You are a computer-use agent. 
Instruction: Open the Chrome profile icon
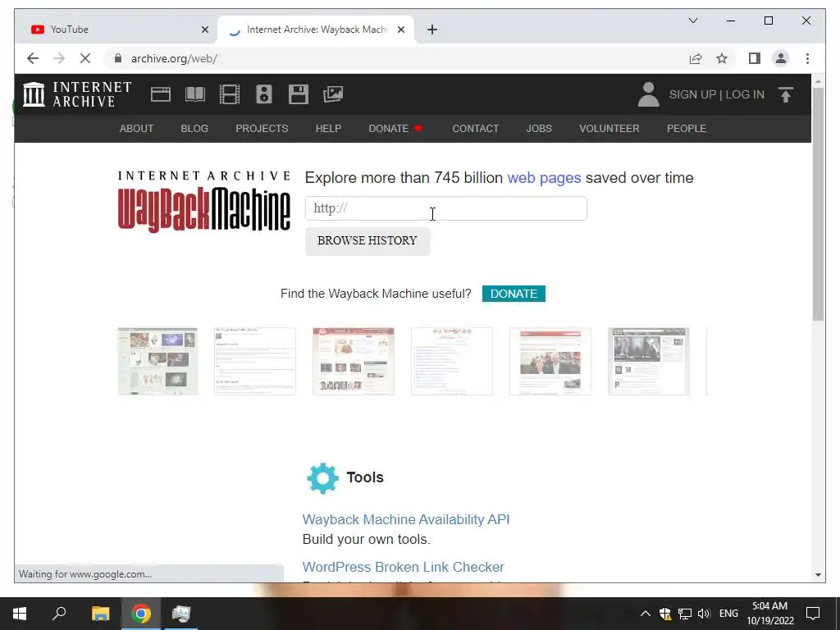click(781, 58)
